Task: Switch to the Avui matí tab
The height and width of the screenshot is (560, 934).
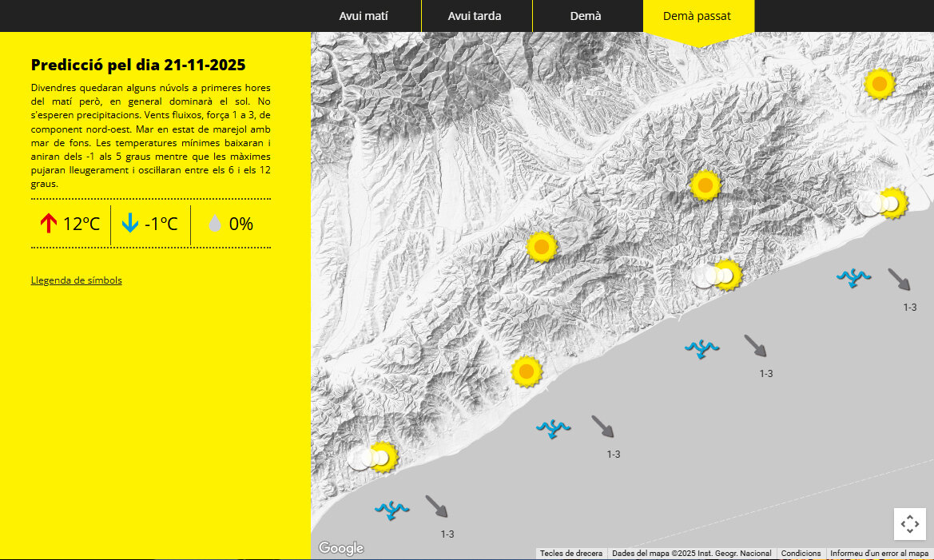Action: [x=364, y=16]
